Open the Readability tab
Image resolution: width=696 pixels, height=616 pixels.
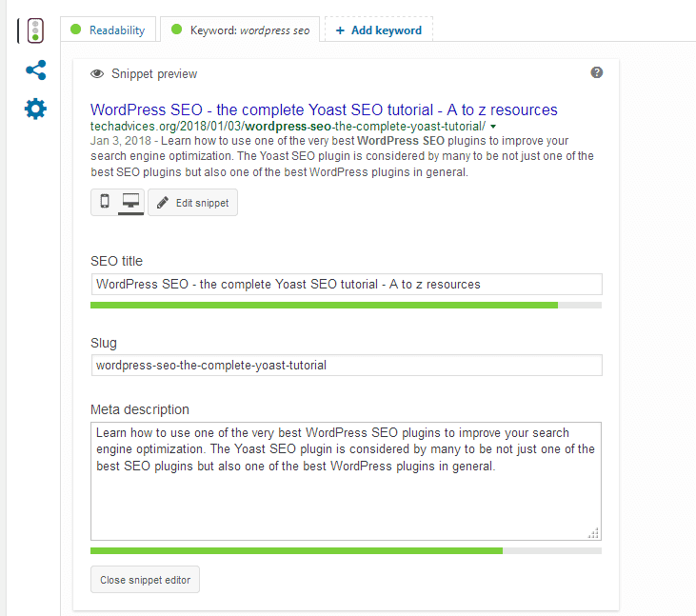coord(109,30)
